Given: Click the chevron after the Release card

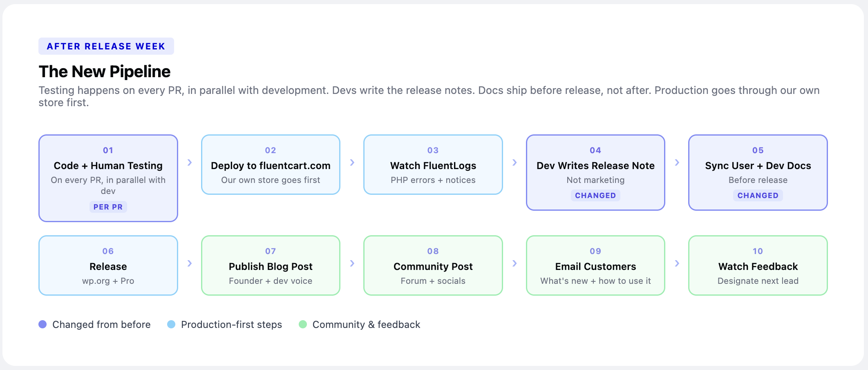Looking at the screenshot, I should click(x=190, y=263).
